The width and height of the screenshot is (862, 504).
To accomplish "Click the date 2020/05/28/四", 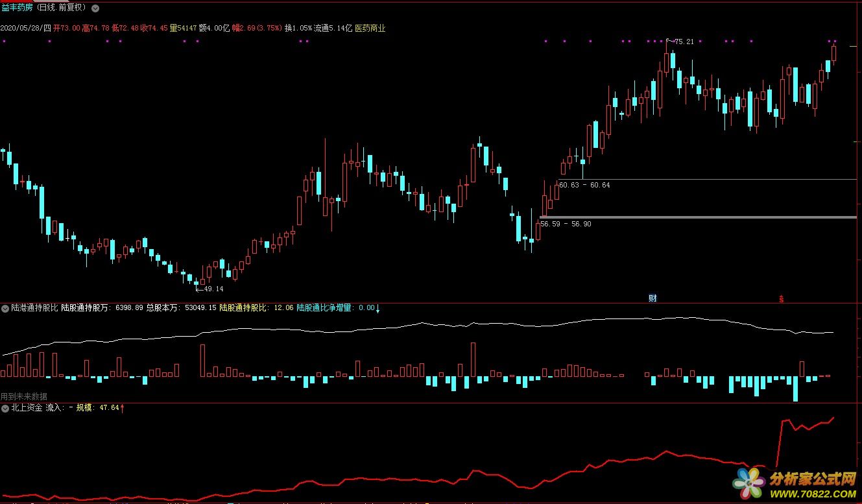I will [26, 29].
